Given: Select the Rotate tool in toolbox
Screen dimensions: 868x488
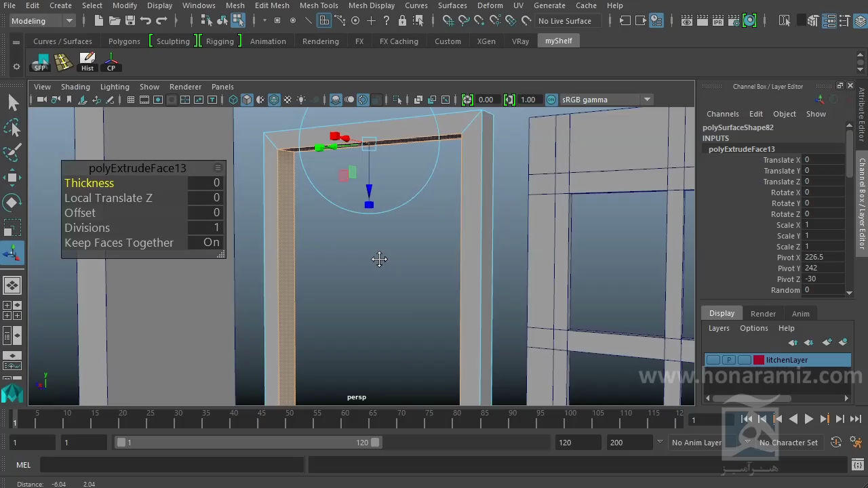Looking at the screenshot, I should coord(12,203).
